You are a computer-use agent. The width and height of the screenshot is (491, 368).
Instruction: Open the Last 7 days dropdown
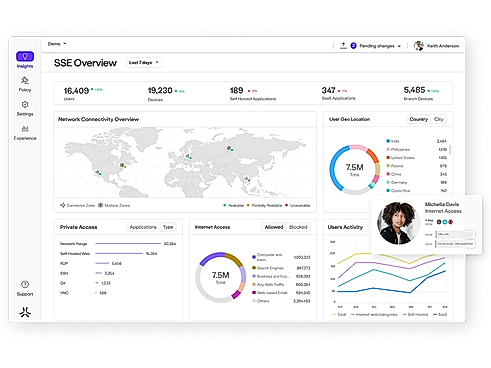pos(144,62)
